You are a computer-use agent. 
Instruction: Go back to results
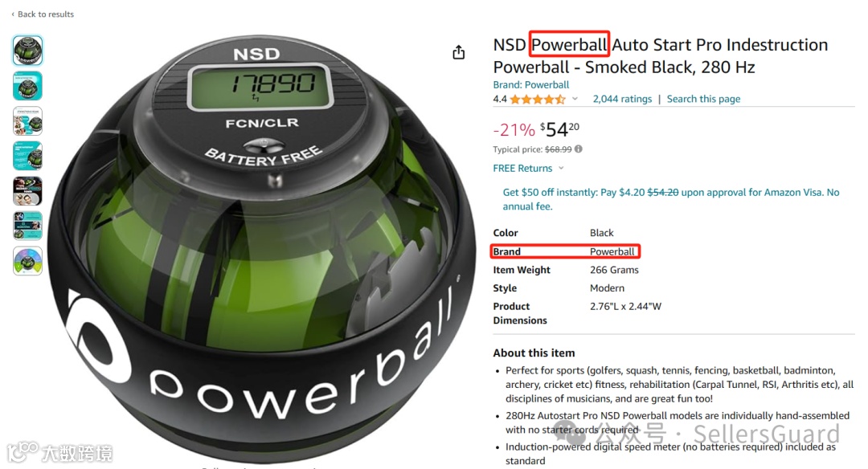(43, 14)
